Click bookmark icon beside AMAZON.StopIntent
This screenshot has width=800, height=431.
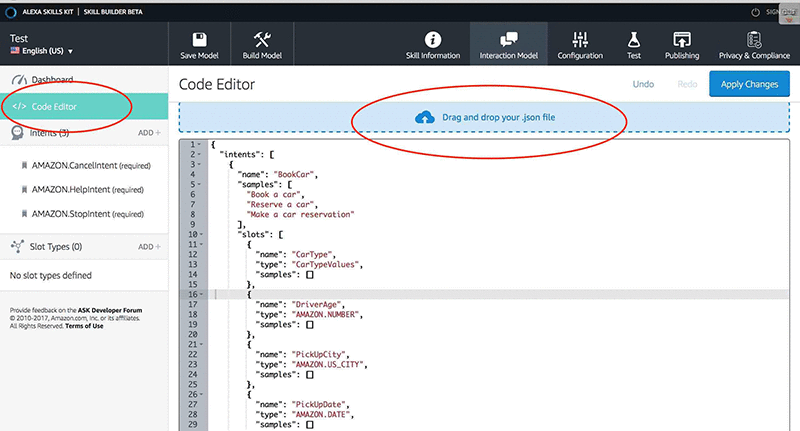(x=24, y=214)
